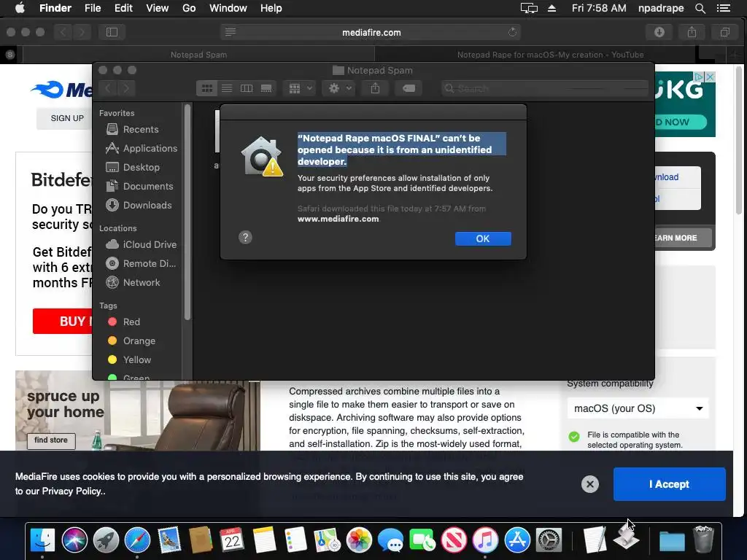The image size is (747, 560).
Task: Open the Apple menu
Action: (x=20, y=8)
